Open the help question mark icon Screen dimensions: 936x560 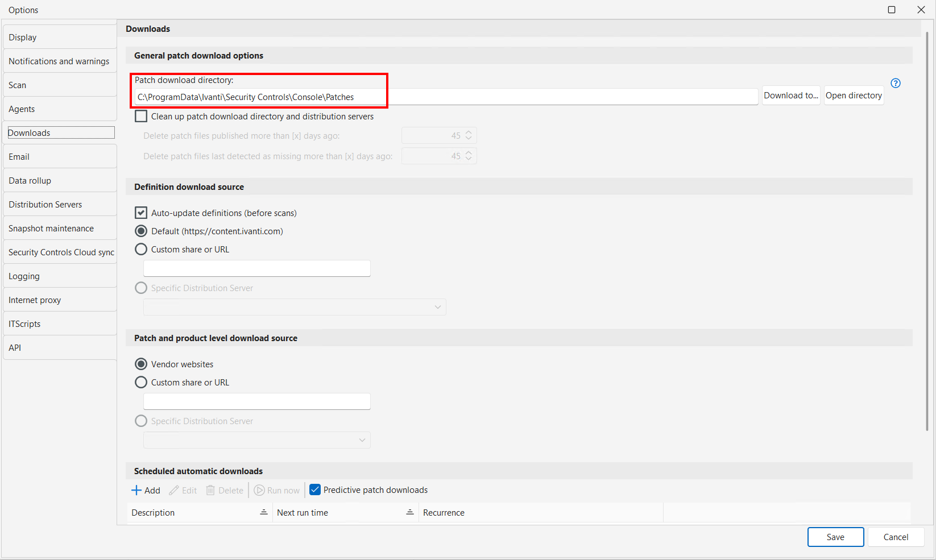pos(896,83)
